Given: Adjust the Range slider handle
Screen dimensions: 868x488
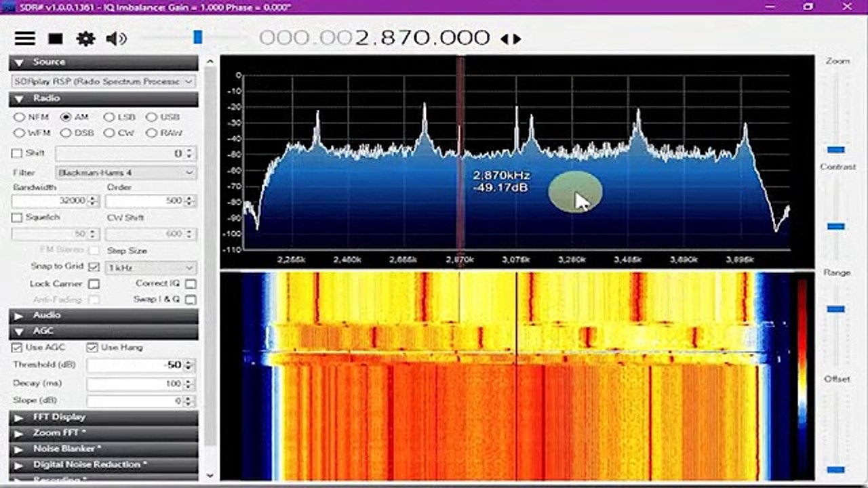Looking at the screenshot, I should (836, 309).
